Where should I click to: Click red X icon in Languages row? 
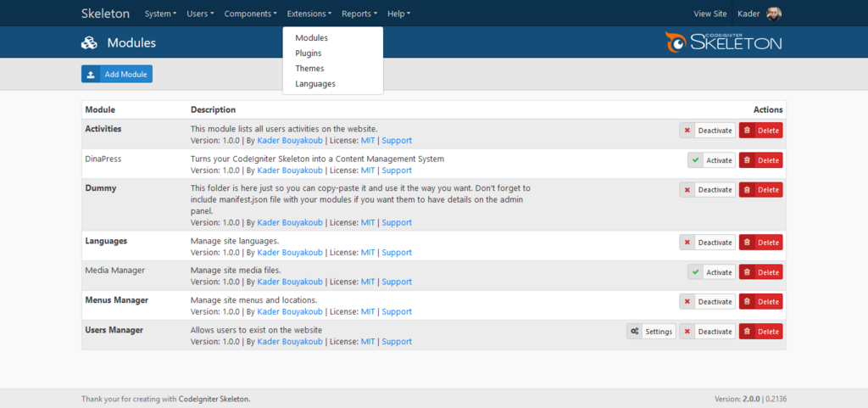tap(687, 243)
